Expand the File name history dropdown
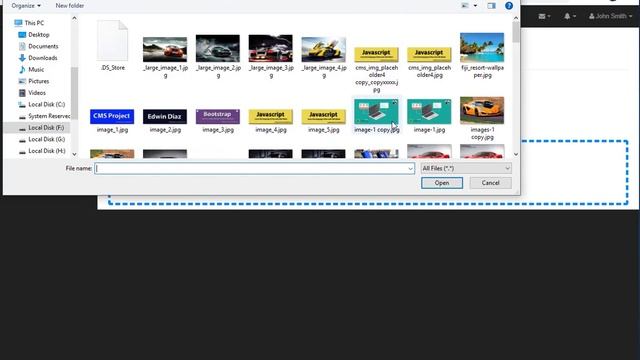640x360 pixels. tap(410, 168)
